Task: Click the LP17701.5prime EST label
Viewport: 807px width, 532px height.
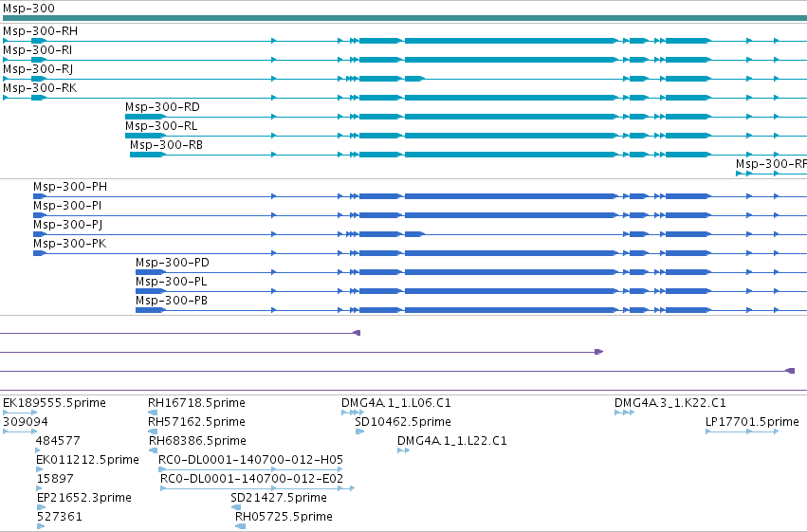Action: tap(752, 422)
